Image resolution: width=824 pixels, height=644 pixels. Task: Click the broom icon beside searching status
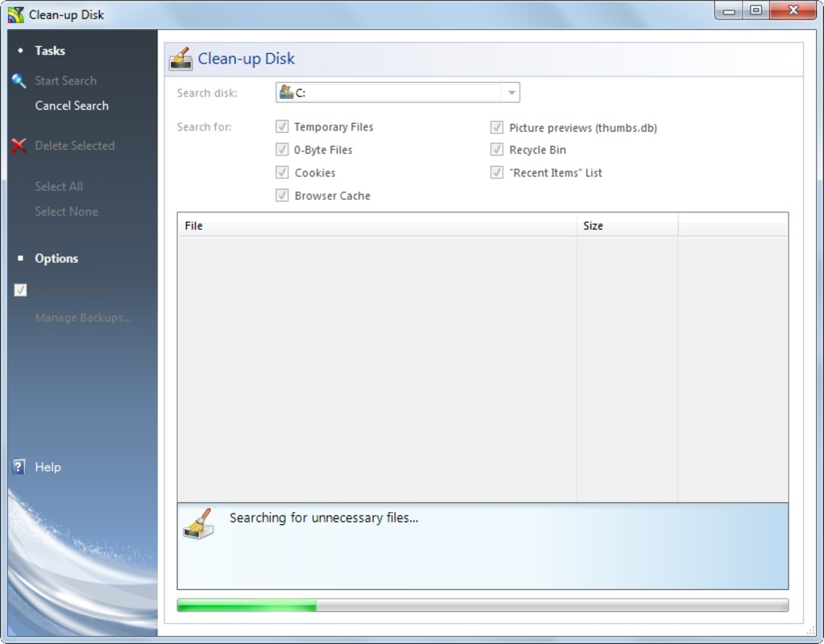[199, 524]
